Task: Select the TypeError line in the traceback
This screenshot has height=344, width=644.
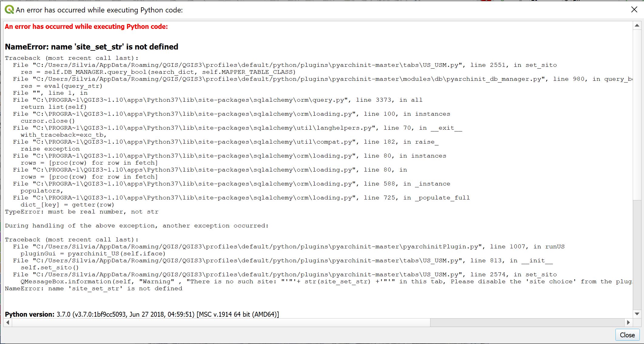Action: pos(81,212)
